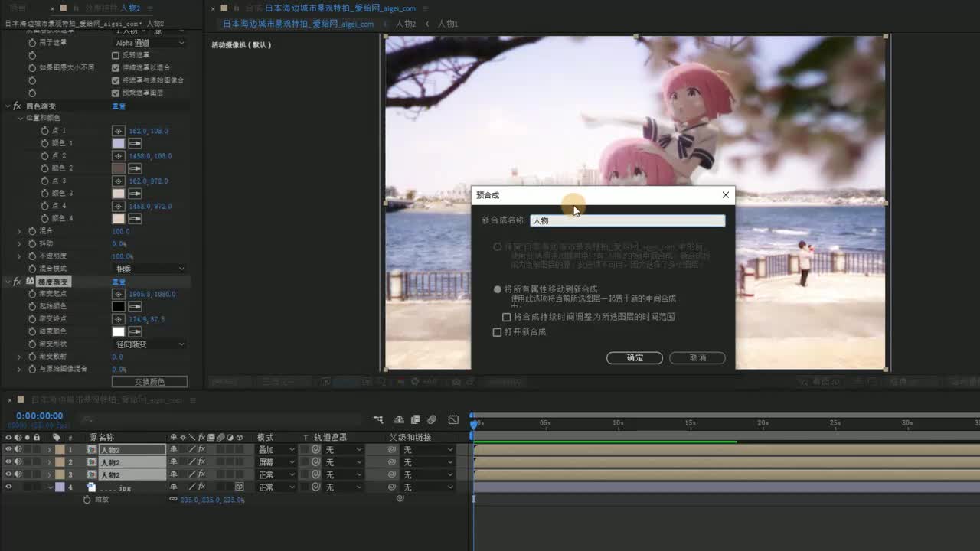Click the 确定 button in the pre-compose dialog
Viewport: 980px width, 551px height.
click(634, 357)
